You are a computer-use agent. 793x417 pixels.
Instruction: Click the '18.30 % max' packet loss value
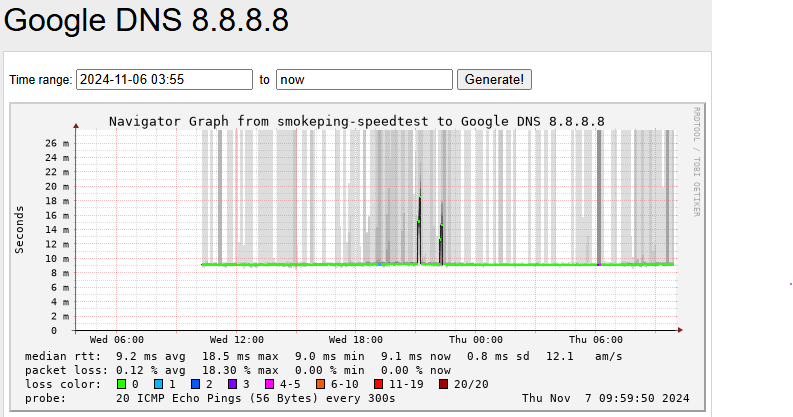240,370
